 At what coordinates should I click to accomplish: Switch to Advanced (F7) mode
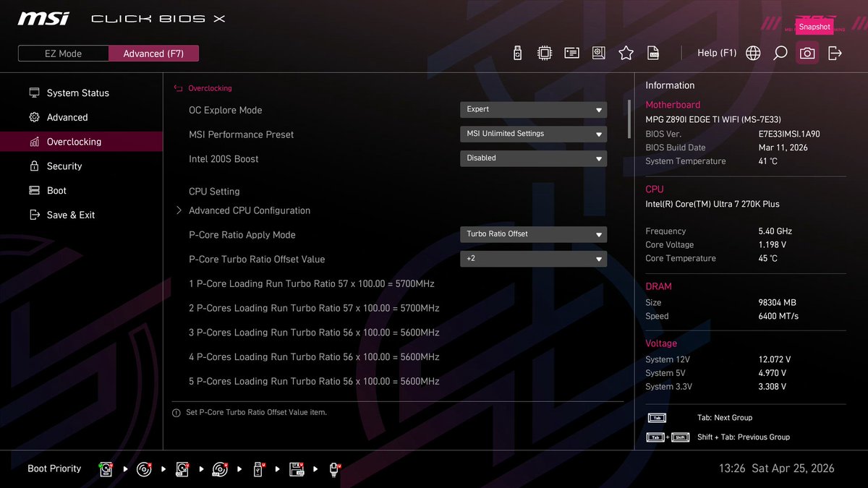153,53
